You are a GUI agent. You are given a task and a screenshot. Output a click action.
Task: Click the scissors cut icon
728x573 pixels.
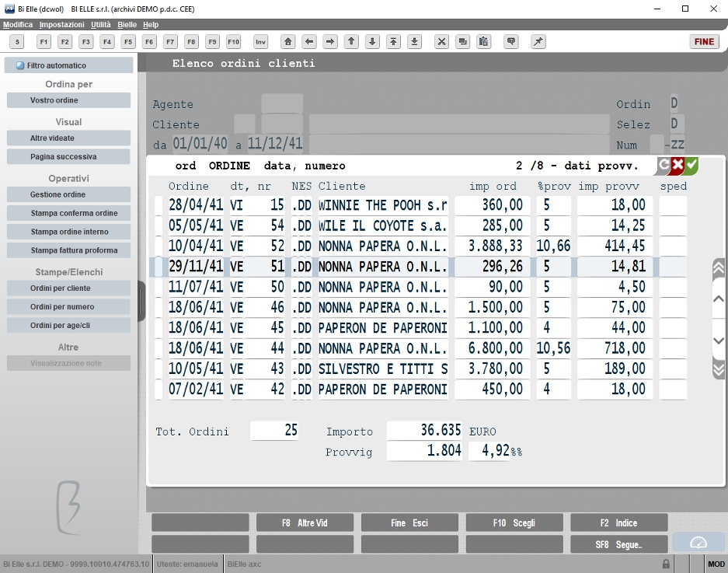(441, 42)
